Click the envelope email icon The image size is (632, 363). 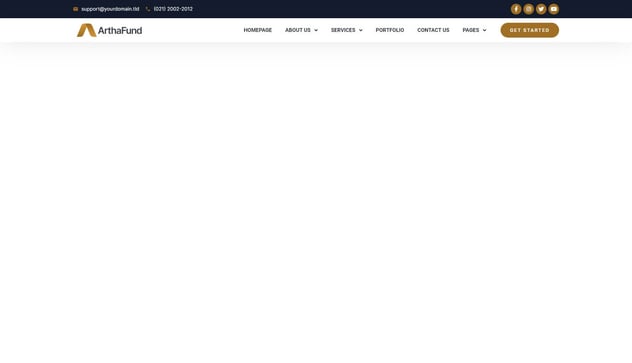(75, 9)
